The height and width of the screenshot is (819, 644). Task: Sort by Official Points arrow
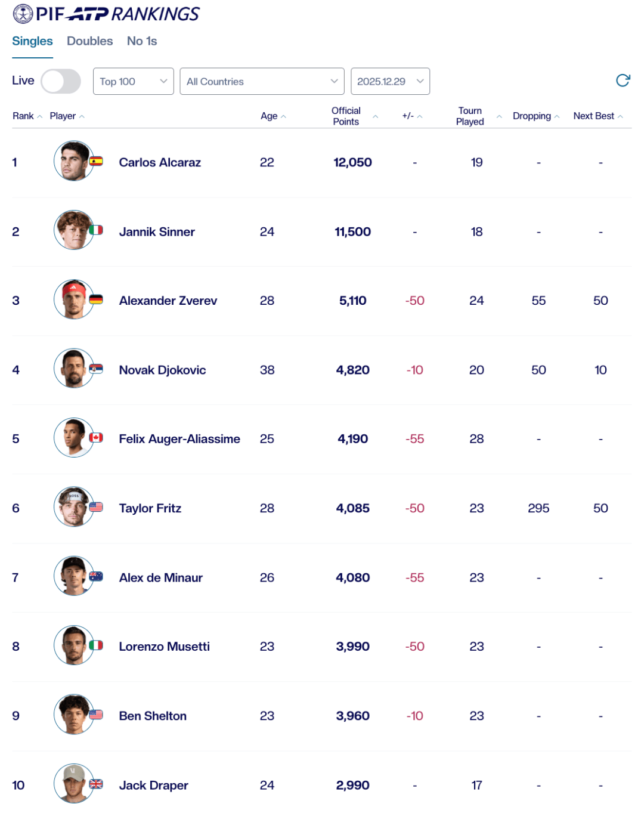coord(375,116)
